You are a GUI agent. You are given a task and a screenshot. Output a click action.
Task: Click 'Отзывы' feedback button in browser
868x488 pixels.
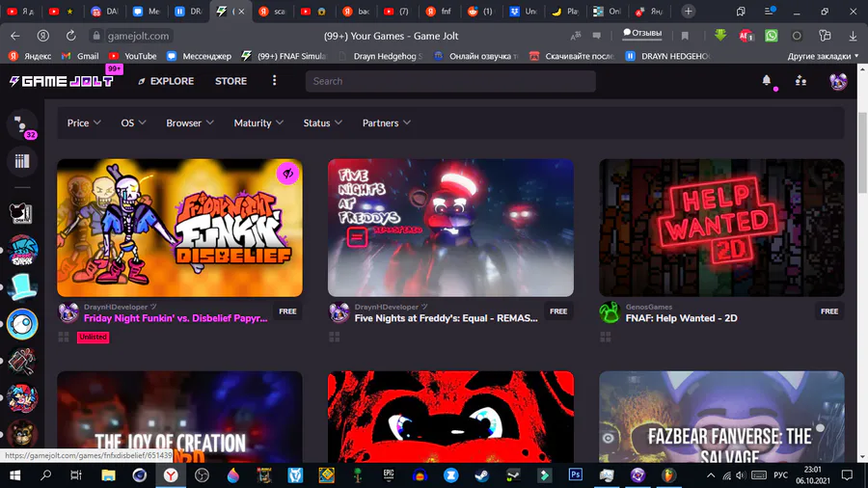coord(642,33)
